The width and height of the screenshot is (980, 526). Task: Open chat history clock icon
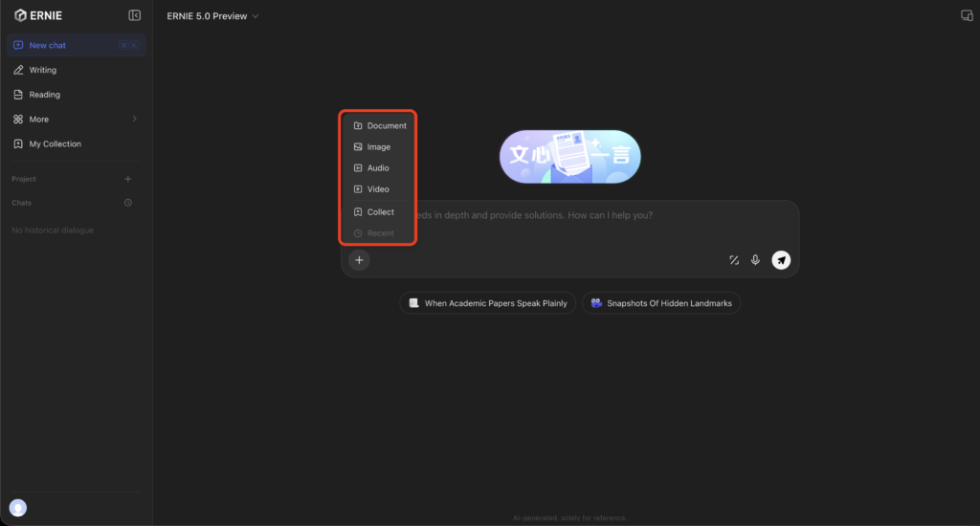point(128,203)
